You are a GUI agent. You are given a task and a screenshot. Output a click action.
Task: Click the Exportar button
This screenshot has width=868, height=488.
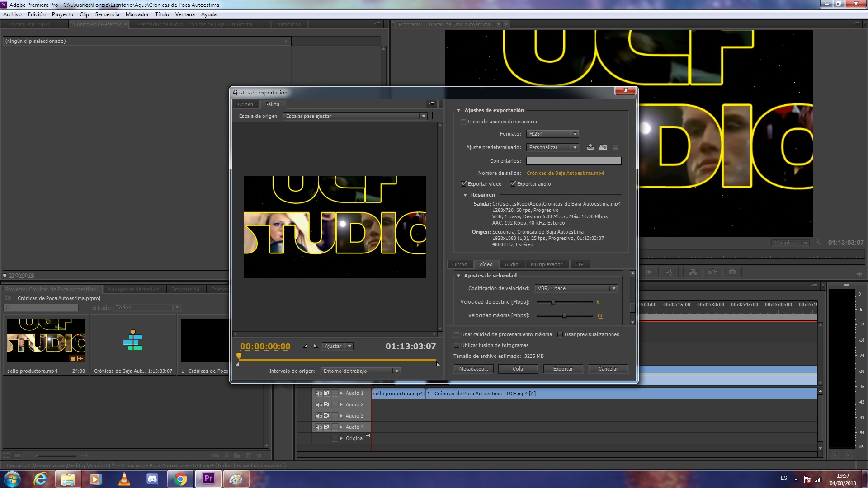[x=563, y=369]
